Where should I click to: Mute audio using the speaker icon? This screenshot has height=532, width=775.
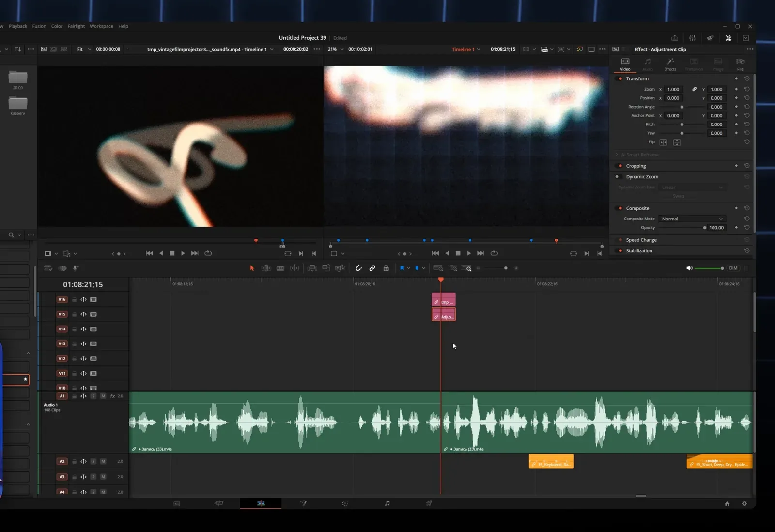tap(689, 268)
